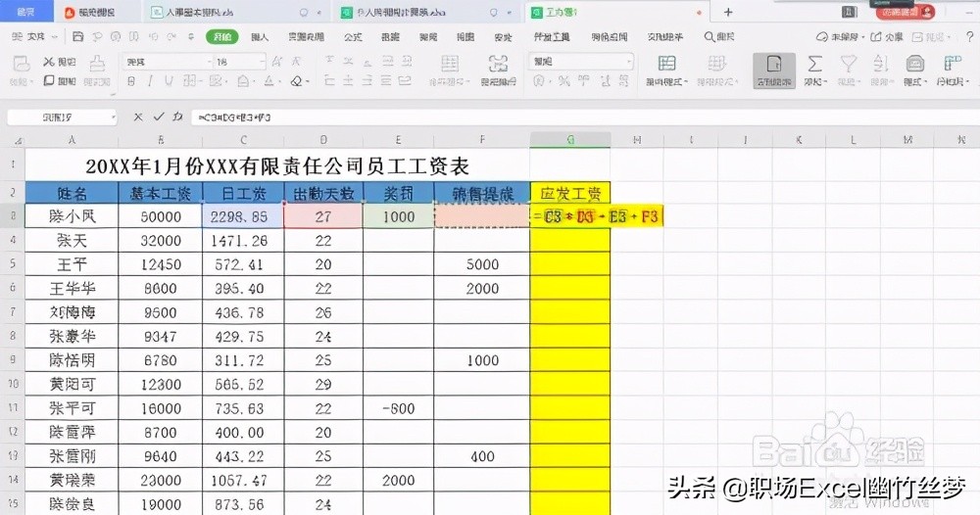Toggle Bold formatting
Image resolution: width=980 pixels, height=515 pixels.
(x=131, y=81)
